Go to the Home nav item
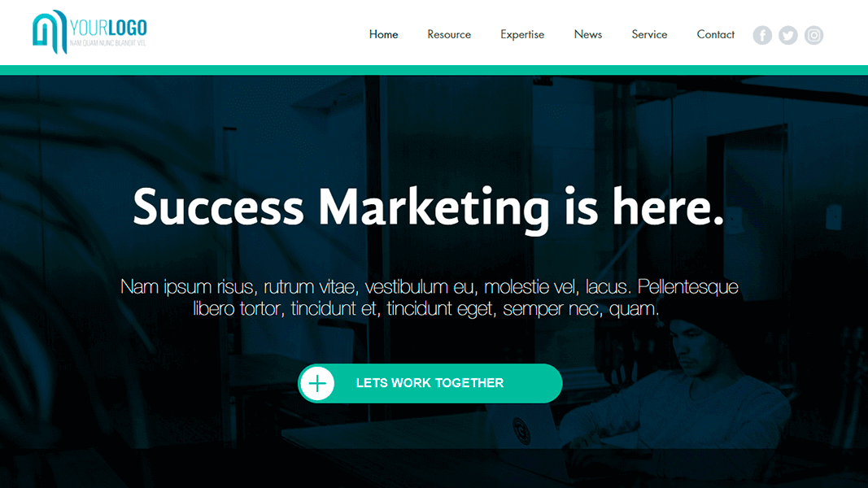868x488 pixels. [384, 34]
